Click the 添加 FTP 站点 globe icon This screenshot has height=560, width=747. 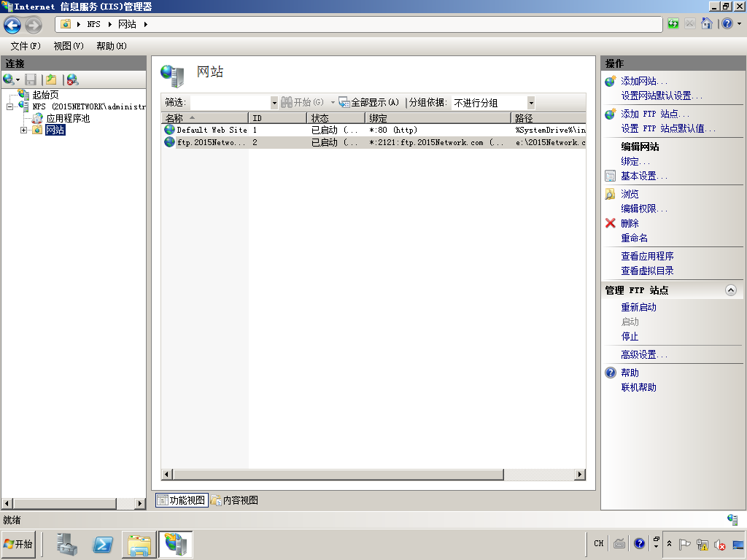pos(611,114)
